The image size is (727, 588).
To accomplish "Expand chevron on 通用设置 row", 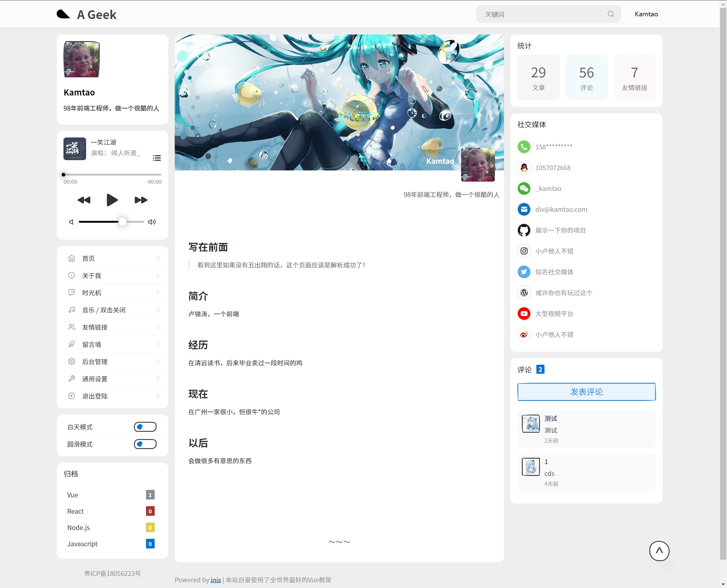I will [x=158, y=379].
